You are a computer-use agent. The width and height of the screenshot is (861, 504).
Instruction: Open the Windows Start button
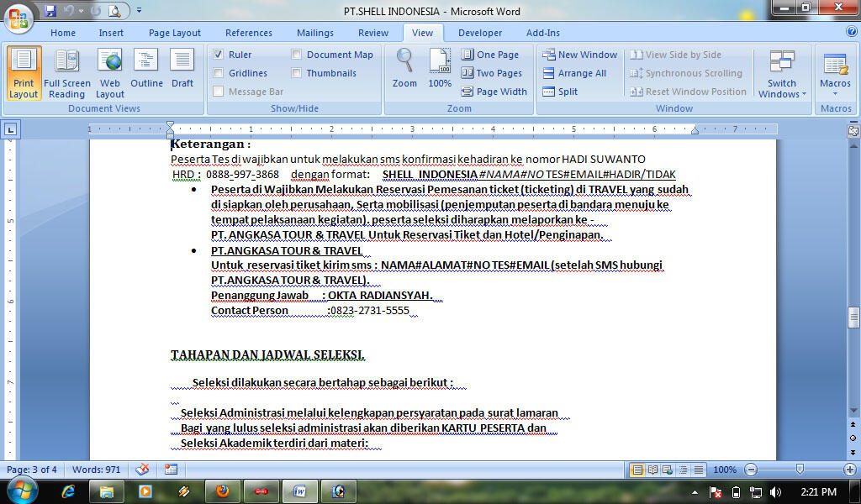tap(22, 491)
